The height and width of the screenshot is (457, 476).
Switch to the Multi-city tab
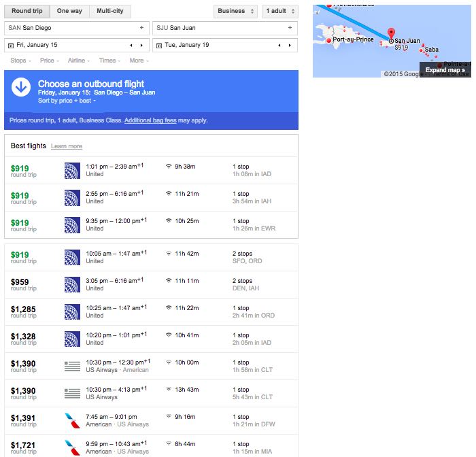[x=110, y=11]
